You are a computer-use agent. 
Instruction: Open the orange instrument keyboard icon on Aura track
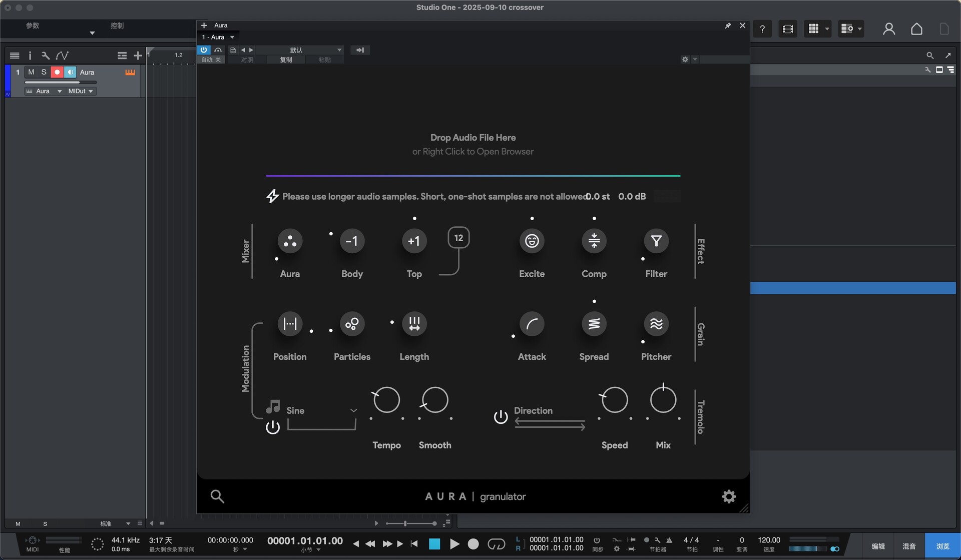130,73
